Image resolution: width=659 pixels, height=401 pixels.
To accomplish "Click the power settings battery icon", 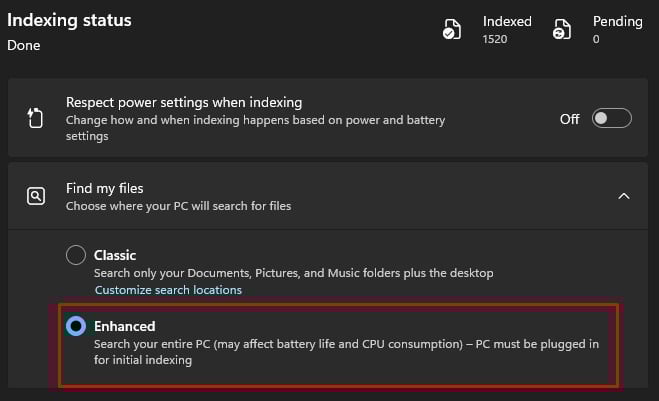I will coord(35,119).
